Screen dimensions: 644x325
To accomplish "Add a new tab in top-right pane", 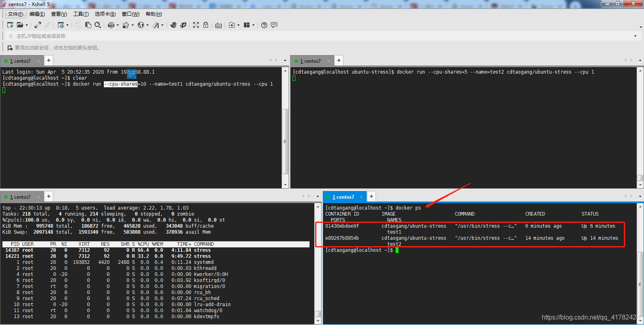I will coord(339,60).
